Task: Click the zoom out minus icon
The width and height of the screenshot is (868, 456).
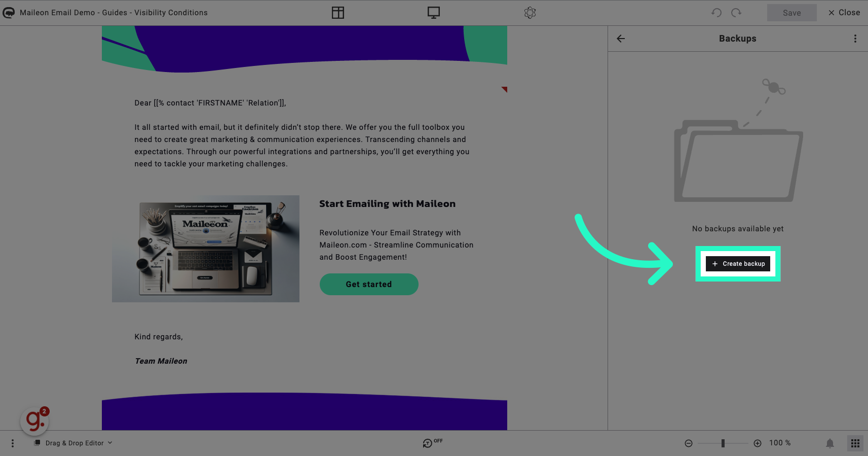Action: click(689, 443)
